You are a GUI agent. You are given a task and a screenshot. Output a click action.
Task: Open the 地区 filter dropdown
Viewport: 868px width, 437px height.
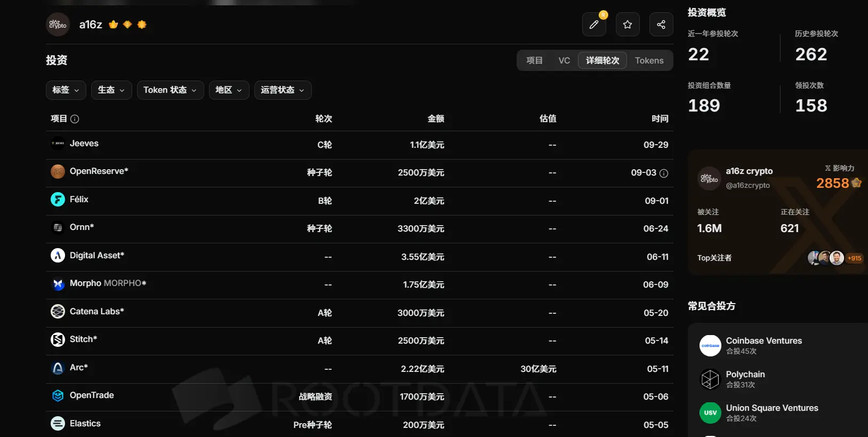tap(229, 90)
